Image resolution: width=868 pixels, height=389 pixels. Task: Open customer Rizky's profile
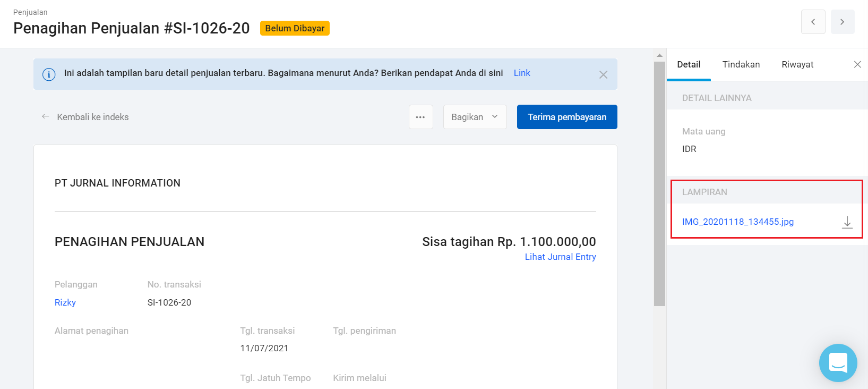click(x=65, y=302)
